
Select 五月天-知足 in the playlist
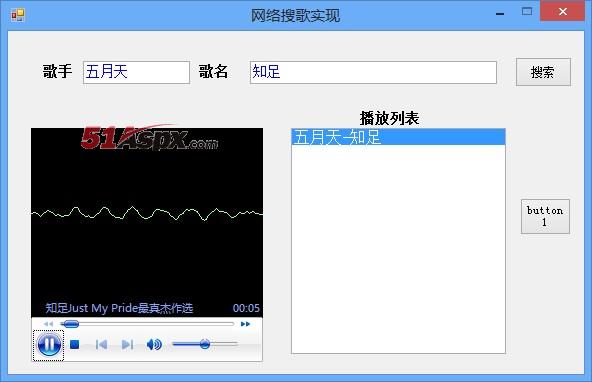398,137
